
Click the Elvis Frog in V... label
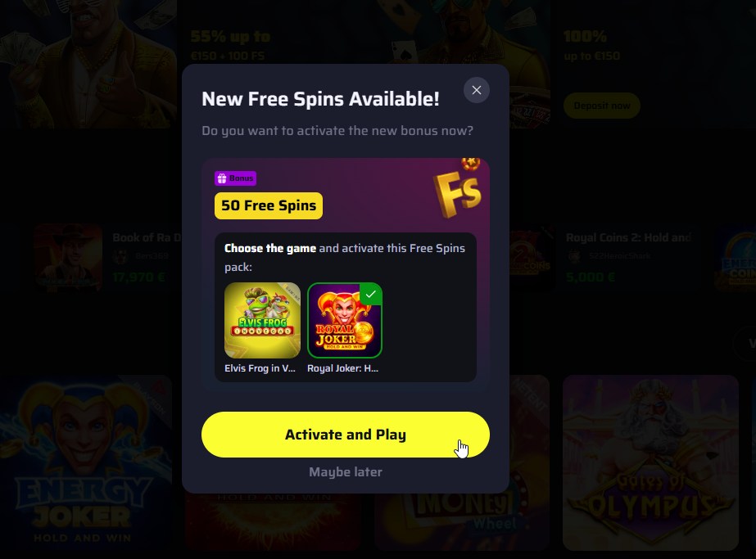[260, 368]
